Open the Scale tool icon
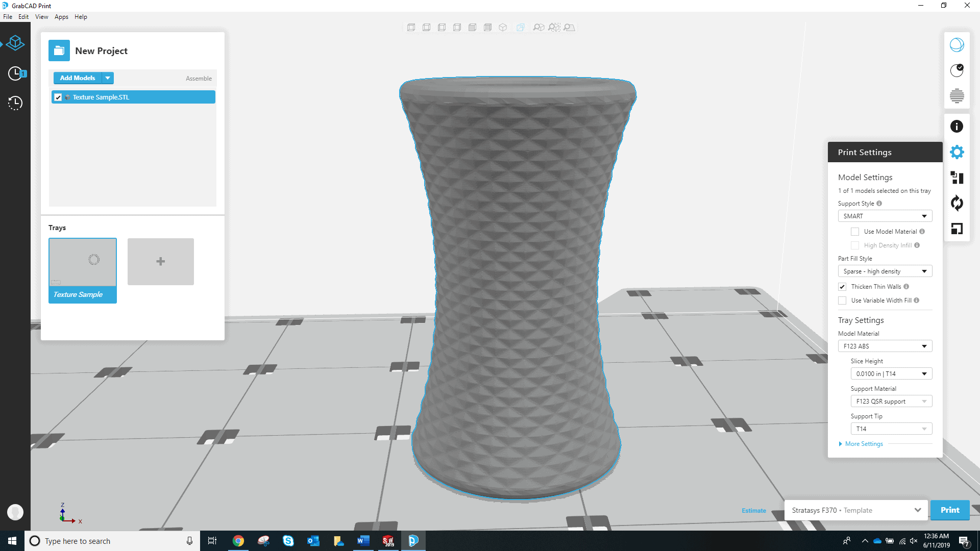The image size is (980, 551). click(x=957, y=229)
